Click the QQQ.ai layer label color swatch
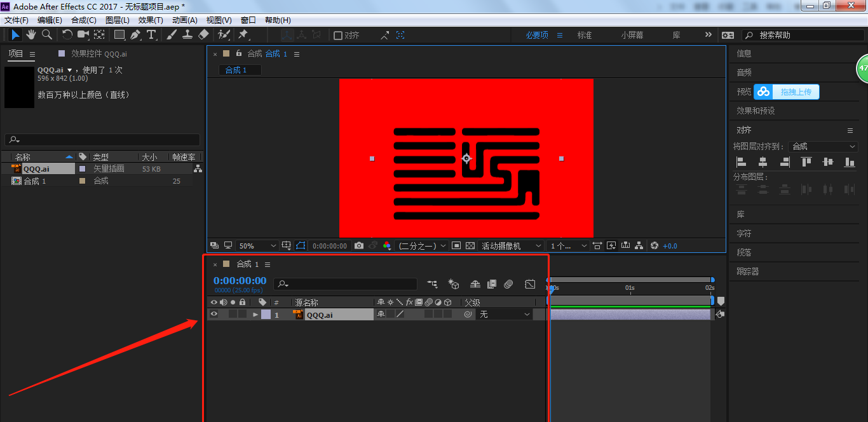Image resolution: width=868 pixels, height=422 pixels. (266, 314)
